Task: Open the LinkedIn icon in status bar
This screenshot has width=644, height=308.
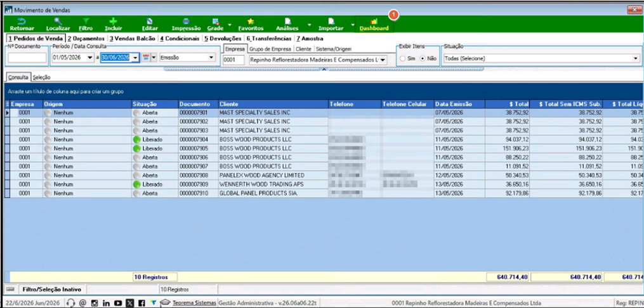Action: (107, 303)
